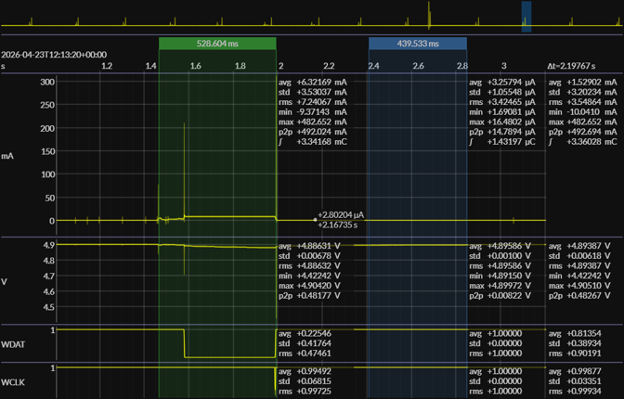Image resolution: width=624 pixels, height=400 pixels.
Task: Click the avg +1.52902 mA statistic
Action: pyautogui.click(x=583, y=82)
